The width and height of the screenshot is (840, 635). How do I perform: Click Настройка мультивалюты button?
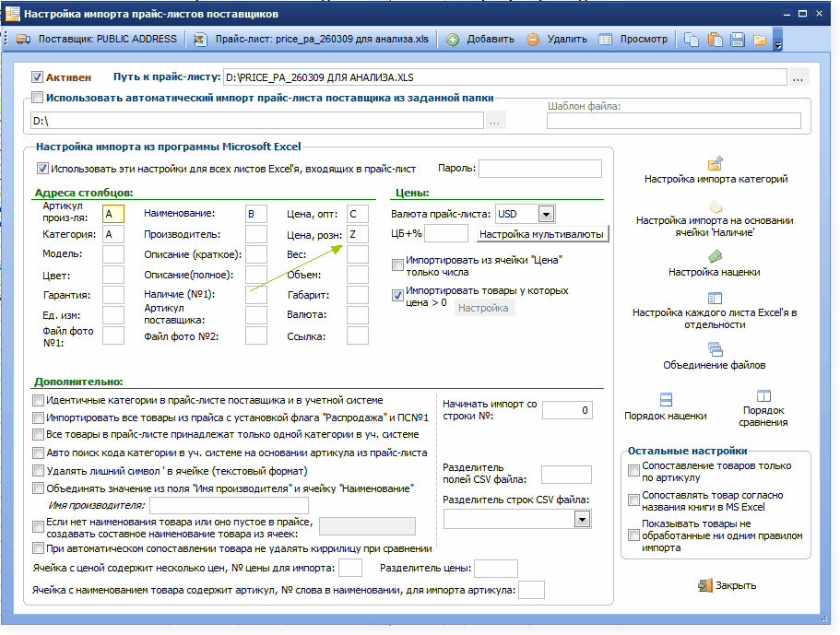point(541,234)
